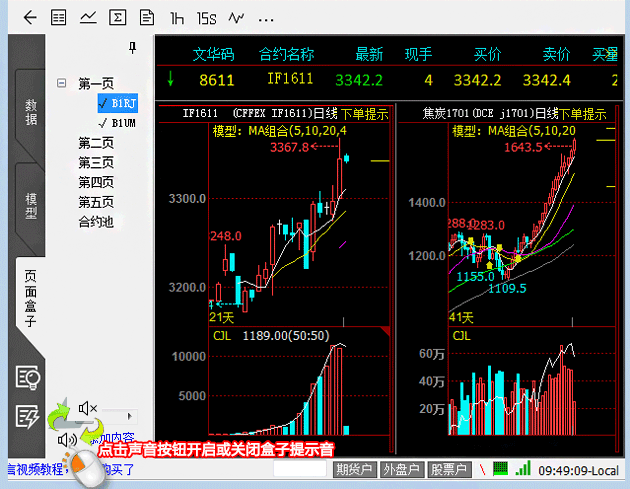The height and width of the screenshot is (489, 630).
Task: Open the document news icon
Action: click(x=147, y=17)
